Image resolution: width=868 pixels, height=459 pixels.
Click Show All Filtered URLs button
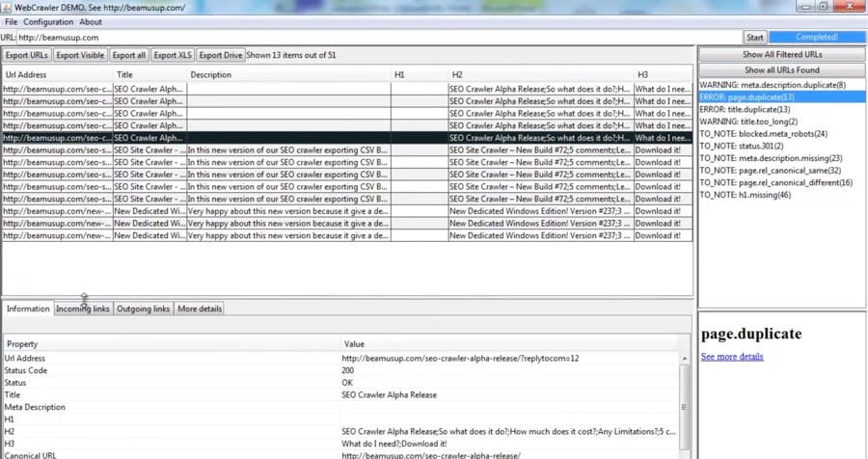[781, 54]
